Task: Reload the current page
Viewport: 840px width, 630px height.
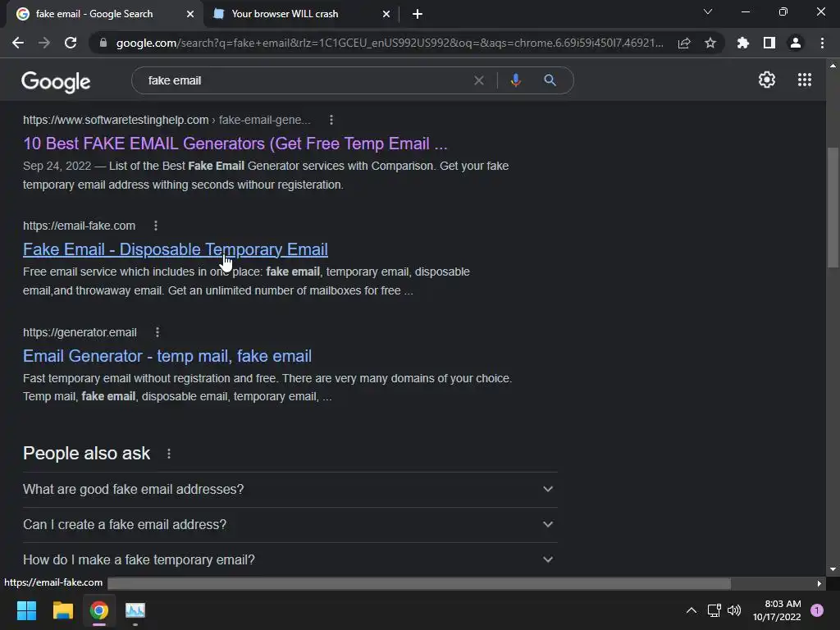Action: 71,43
